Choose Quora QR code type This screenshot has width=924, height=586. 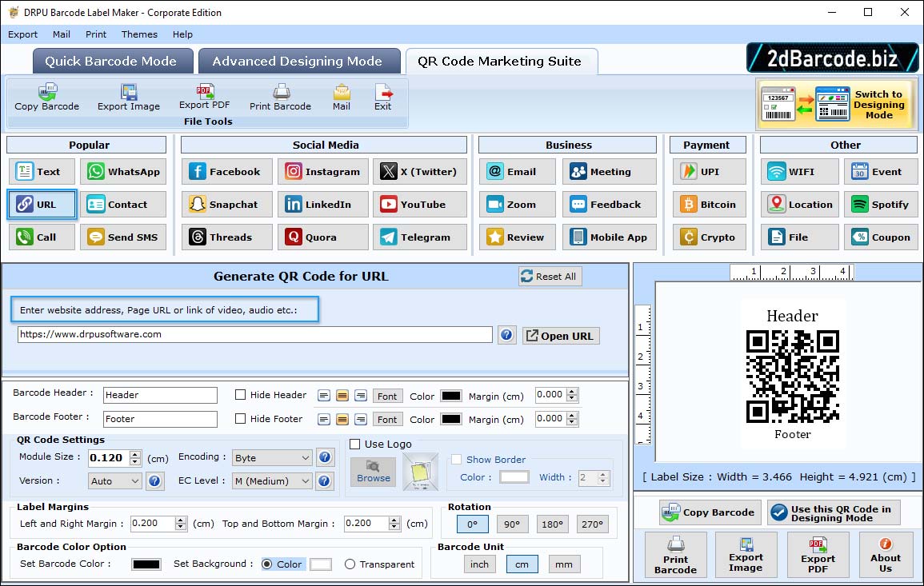(323, 237)
